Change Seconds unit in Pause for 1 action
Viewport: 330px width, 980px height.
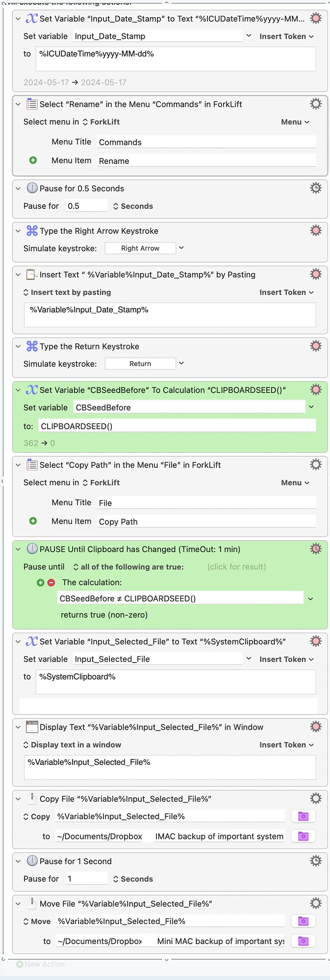pyautogui.click(x=133, y=879)
